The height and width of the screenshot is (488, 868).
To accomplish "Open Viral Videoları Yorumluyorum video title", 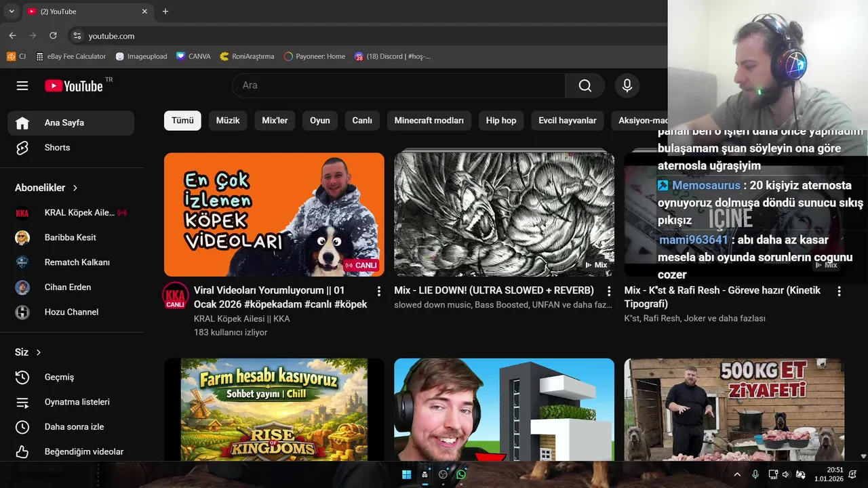I will coord(281,297).
